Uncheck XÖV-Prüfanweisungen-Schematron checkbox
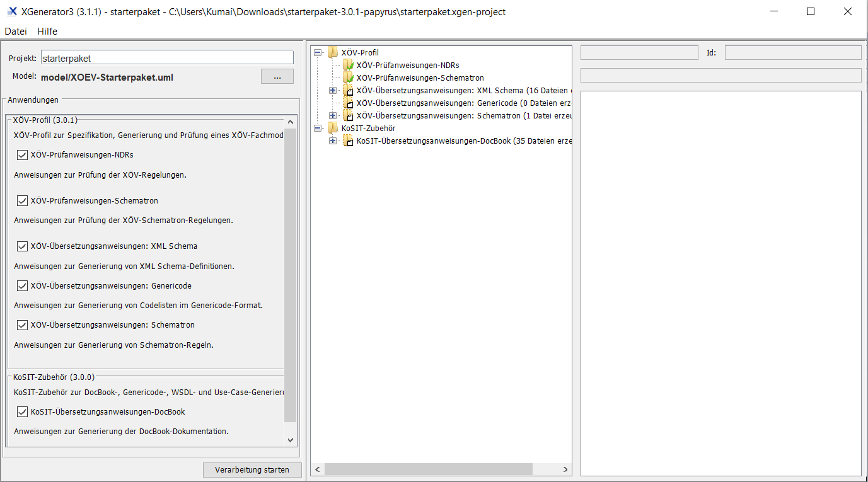Viewport: 868px width, 482px height. pos(22,201)
